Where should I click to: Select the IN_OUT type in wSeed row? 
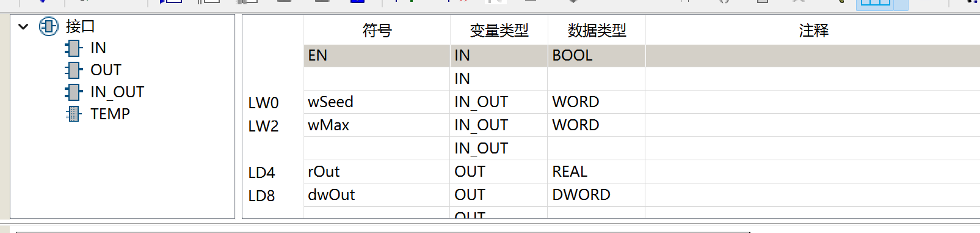point(499,102)
